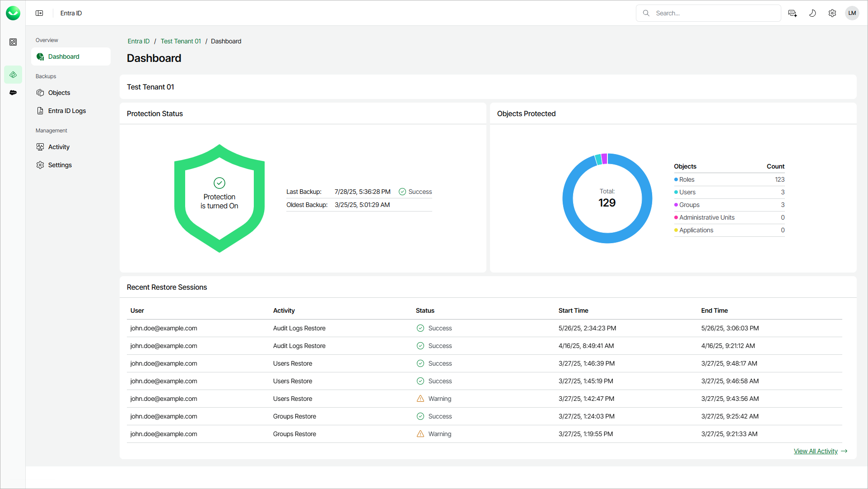Open the LM user avatar menu
This screenshot has width=868, height=489.
point(852,13)
